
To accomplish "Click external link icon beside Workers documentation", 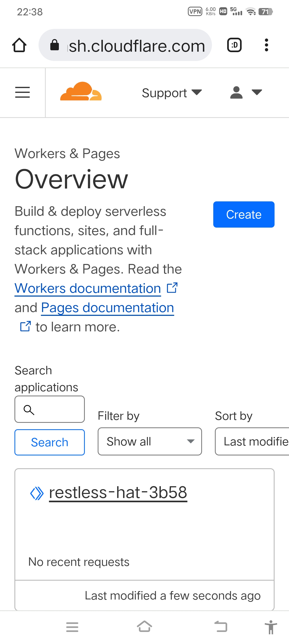I will [x=172, y=288].
